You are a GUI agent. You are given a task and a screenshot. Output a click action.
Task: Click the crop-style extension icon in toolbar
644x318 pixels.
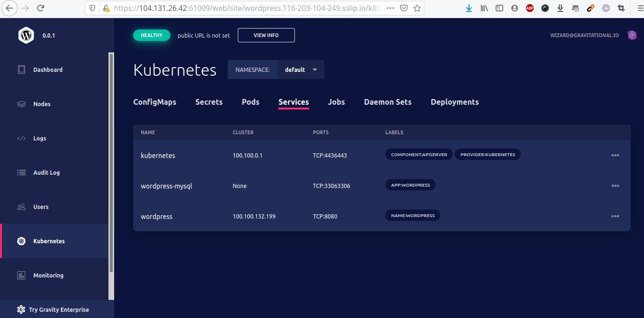621,8
